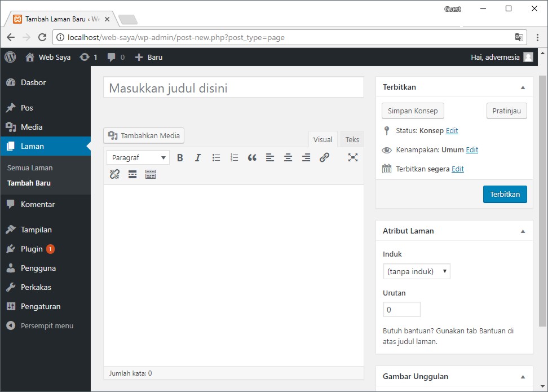This screenshot has width=548, height=392.
Task: Collapse the Atribut Laman panel
Action: click(523, 231)
